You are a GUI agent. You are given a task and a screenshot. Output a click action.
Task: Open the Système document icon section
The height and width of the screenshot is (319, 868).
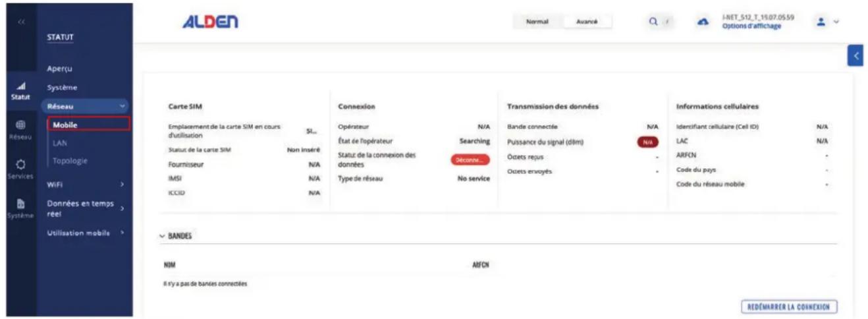(20, 210)
